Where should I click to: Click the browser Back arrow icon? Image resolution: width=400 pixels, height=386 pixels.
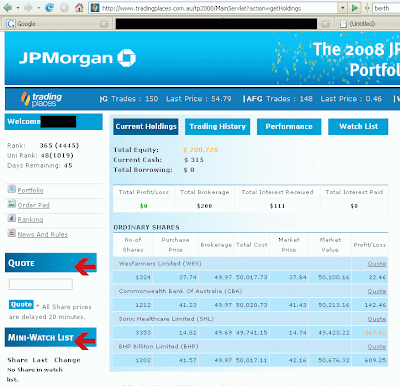8,7
